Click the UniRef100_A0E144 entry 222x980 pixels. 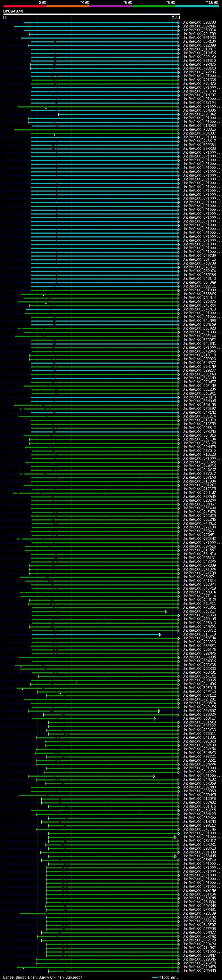[199, 336]
